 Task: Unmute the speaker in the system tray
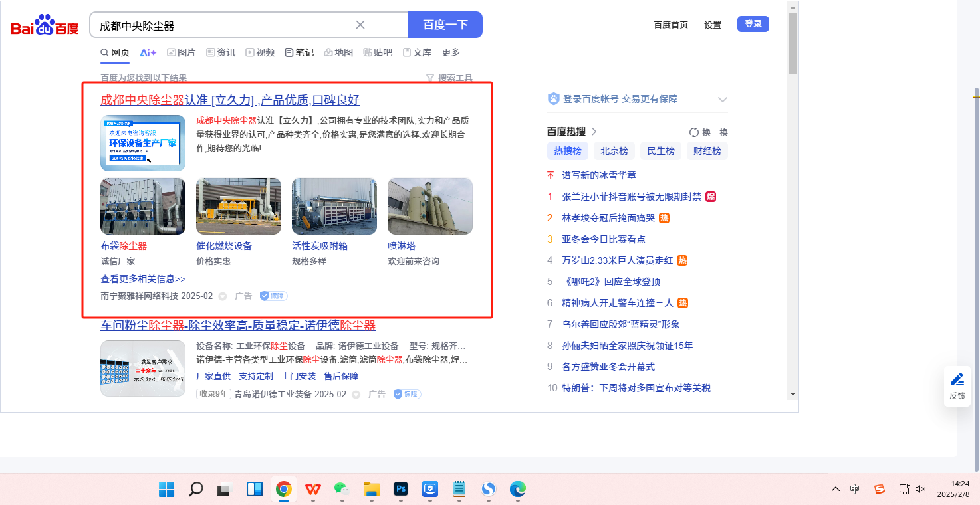click(921, 489)
